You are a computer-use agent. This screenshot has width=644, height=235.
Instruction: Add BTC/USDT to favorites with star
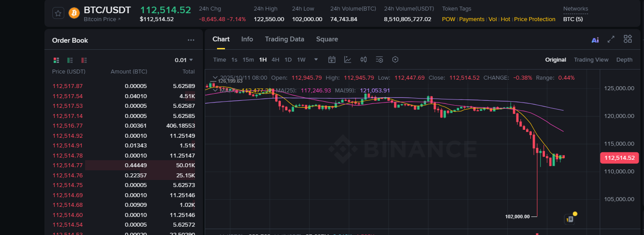point(59,13)
